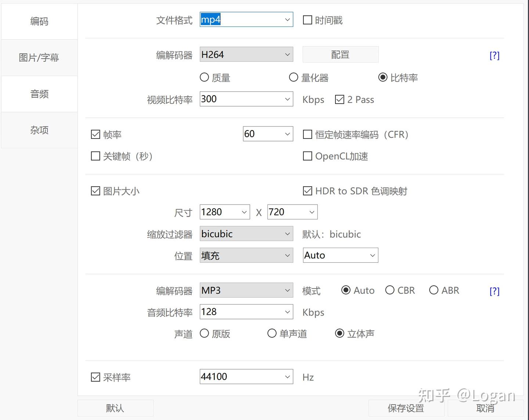
Task: Open the video codec help link [?]
Action: [494, 55]
